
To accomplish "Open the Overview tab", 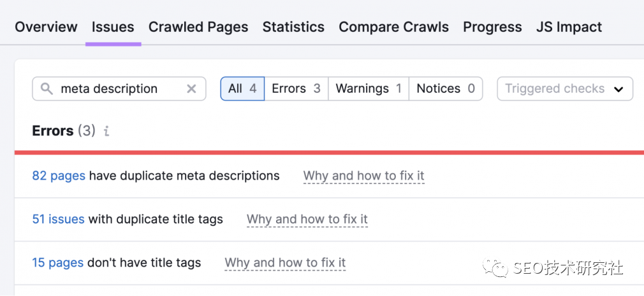I will pos(46,27).
